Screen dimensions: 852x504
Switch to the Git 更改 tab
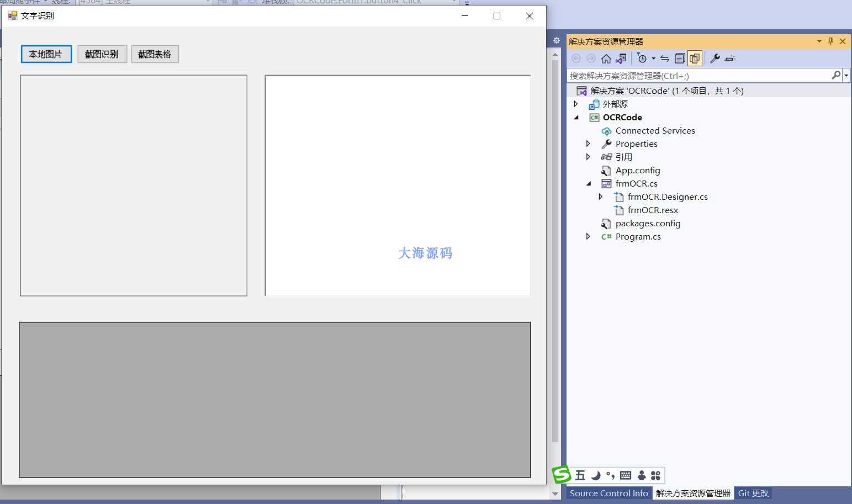click(x=753, y=493)
